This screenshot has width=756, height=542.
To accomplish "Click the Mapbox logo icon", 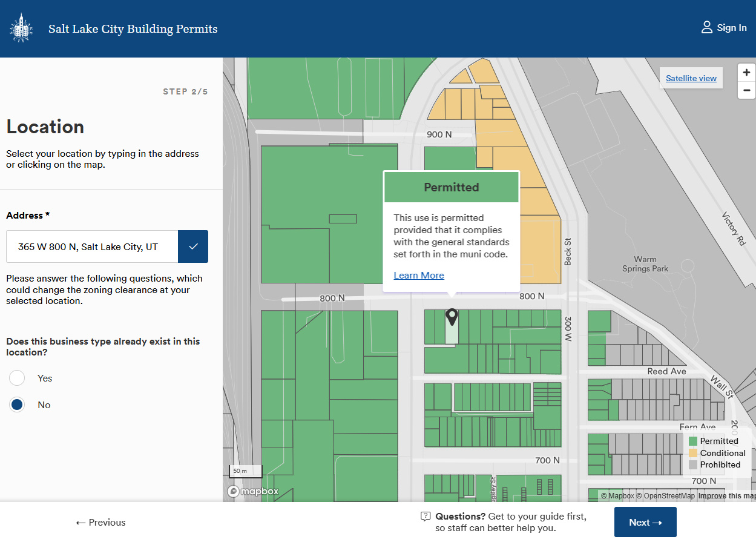I will pyautogui.click(x=234, y=491).
